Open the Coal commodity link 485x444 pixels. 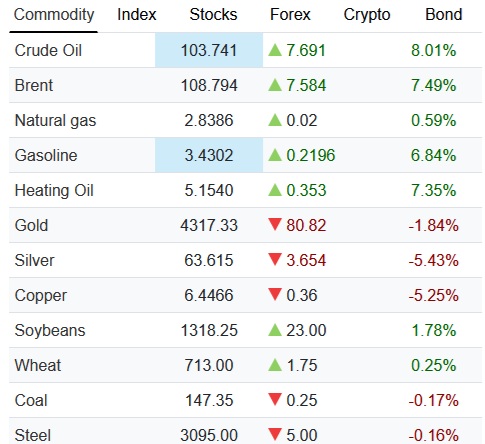(31, 400)
